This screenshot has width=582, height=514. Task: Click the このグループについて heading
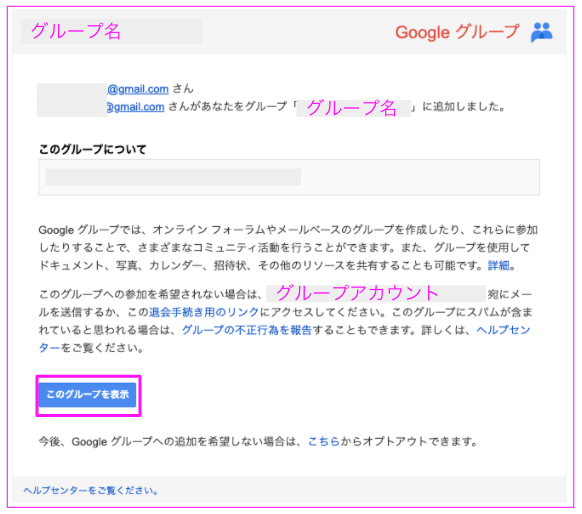coord(93,150)
